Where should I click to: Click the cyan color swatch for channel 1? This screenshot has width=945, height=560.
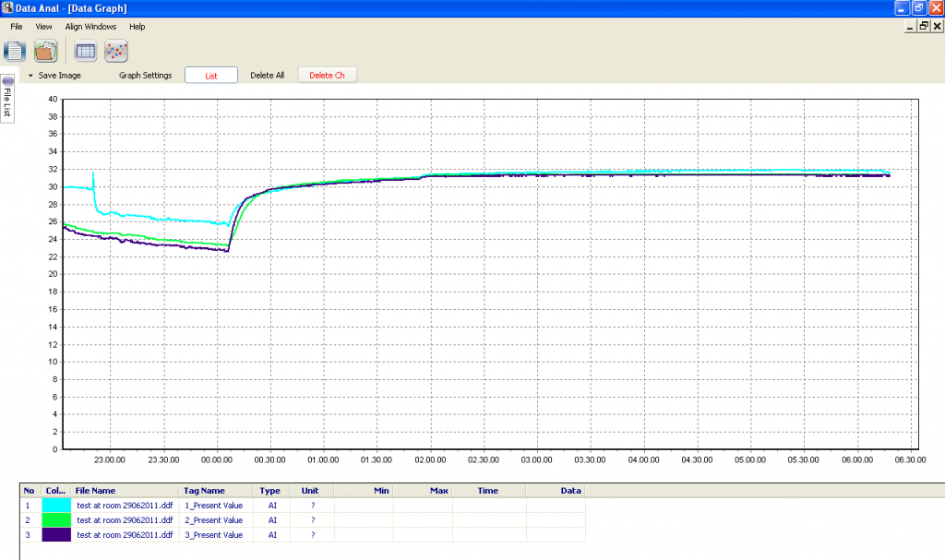pyautogui.click(x=56, y=506)
